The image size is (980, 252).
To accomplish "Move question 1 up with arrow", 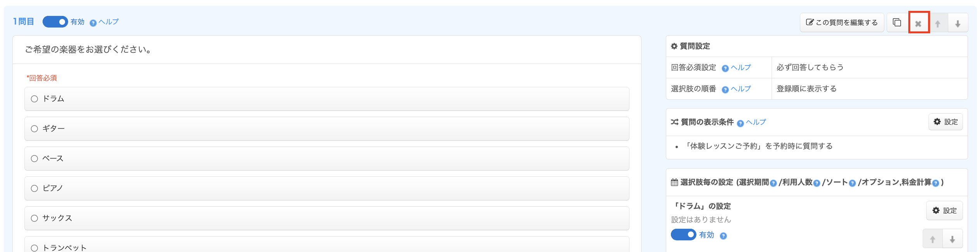I will click(x=938, y=23).
